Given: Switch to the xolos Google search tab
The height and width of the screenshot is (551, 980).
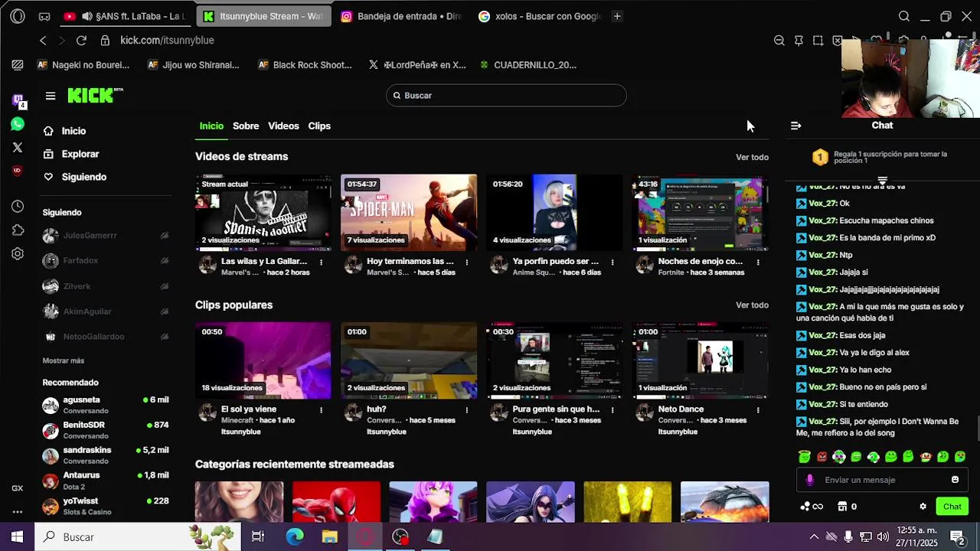Looking at the screenshot, I should 539,16.
